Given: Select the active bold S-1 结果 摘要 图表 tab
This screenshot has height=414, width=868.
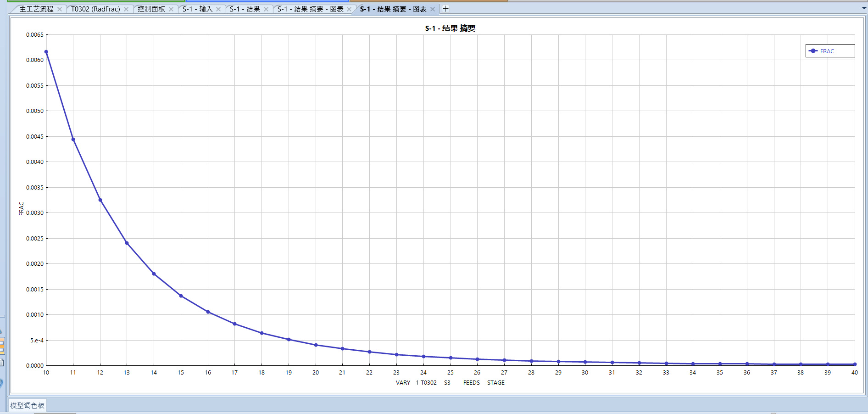Looking at the screenshot, I should [393, 9].
